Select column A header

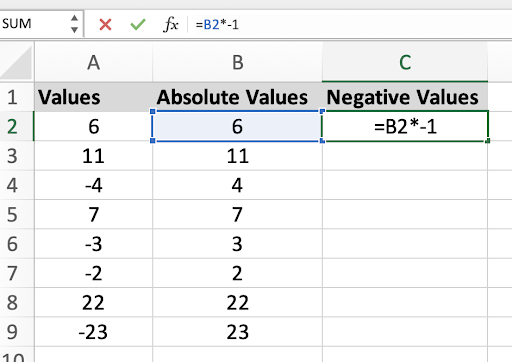click(93, 62)
